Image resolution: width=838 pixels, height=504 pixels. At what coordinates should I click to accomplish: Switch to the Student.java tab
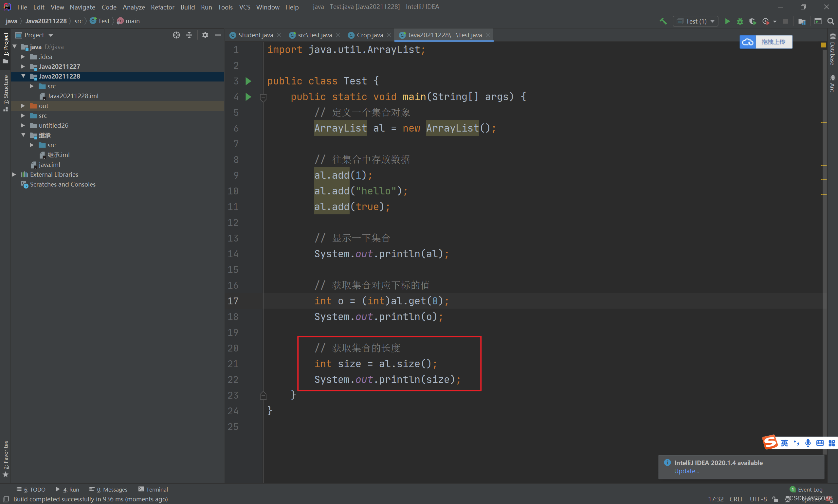[255, 35]
